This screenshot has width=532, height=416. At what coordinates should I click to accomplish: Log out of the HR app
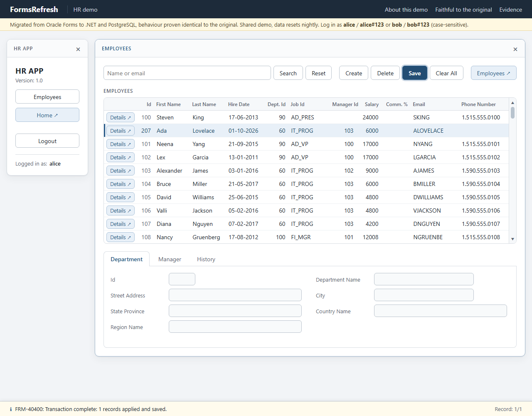click(47, 141)
